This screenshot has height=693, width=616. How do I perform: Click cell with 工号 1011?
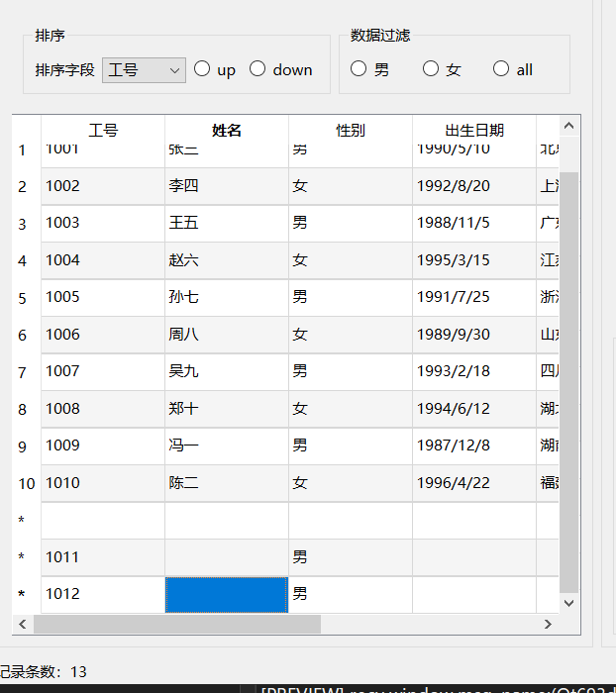pos(103,557)
